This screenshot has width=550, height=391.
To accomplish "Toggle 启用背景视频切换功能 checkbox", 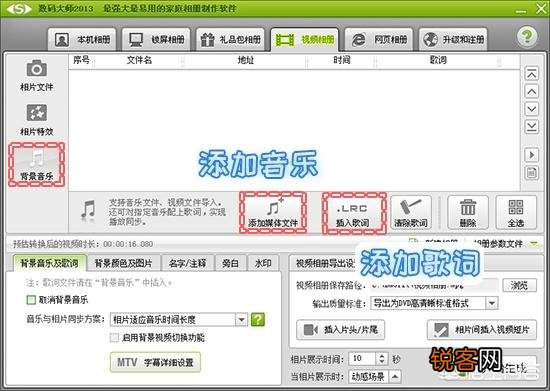I will 114,337.
